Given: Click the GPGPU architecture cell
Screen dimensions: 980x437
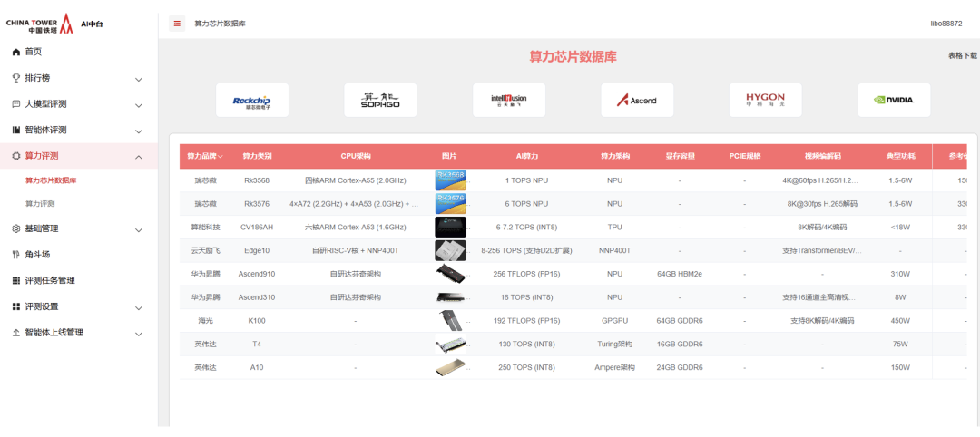Looking at the screenshot, I should point(614,321).
